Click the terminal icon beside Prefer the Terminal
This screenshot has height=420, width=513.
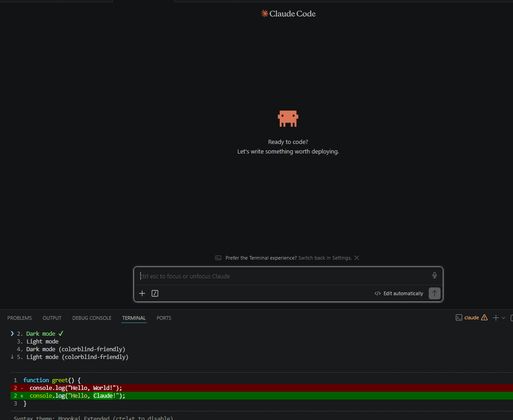point(218,258)
